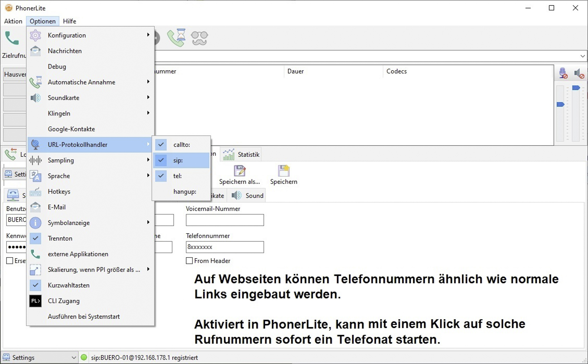Click the phone with hourglass auto-answer icon
The image size is (588, 364).
(177, 38)
